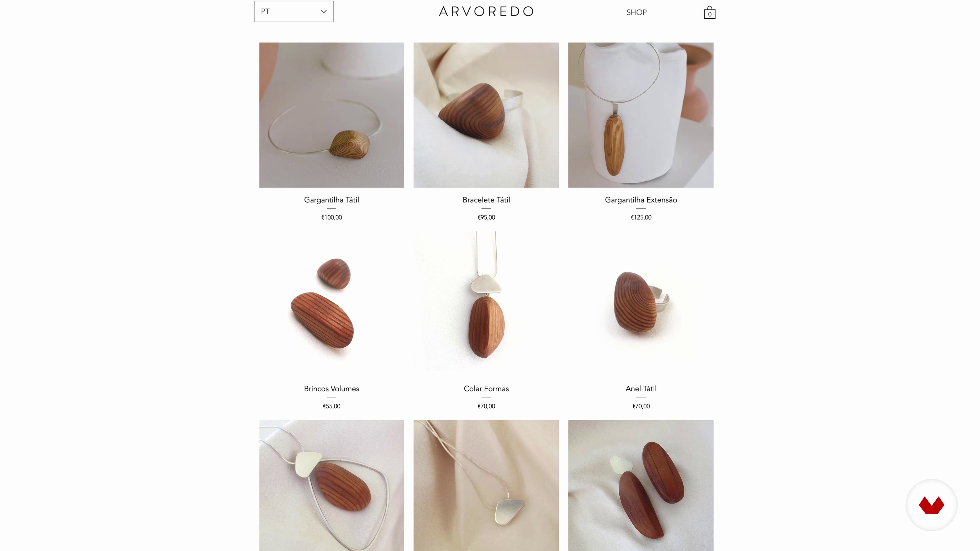
Task: Open the shopping cart icon
Action: 709,12
